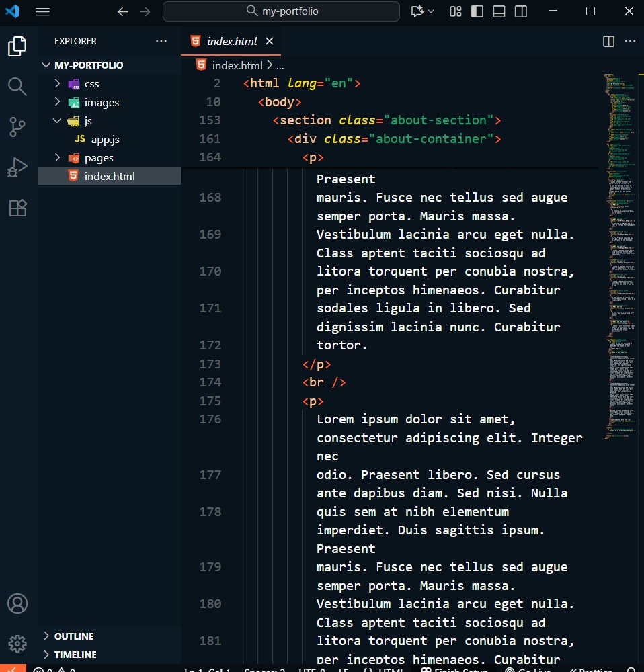Click line number 168 in the gutter

coord(210,197)
